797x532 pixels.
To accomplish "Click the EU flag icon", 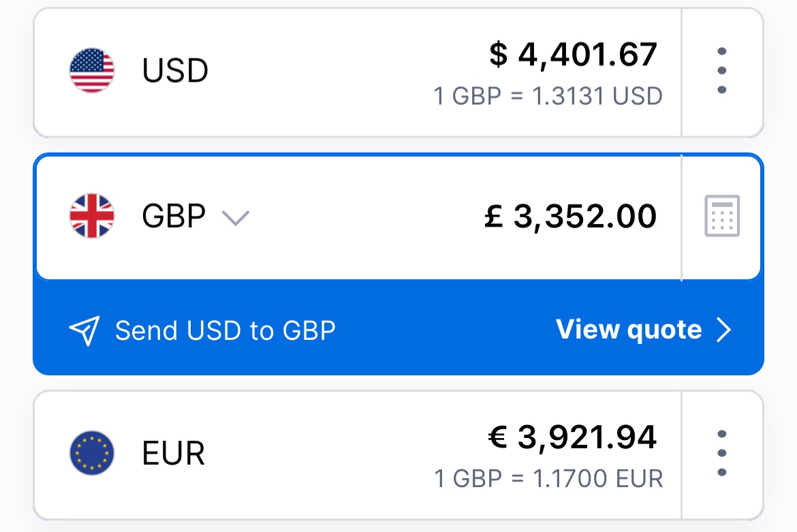I will (x=92, y=453).
